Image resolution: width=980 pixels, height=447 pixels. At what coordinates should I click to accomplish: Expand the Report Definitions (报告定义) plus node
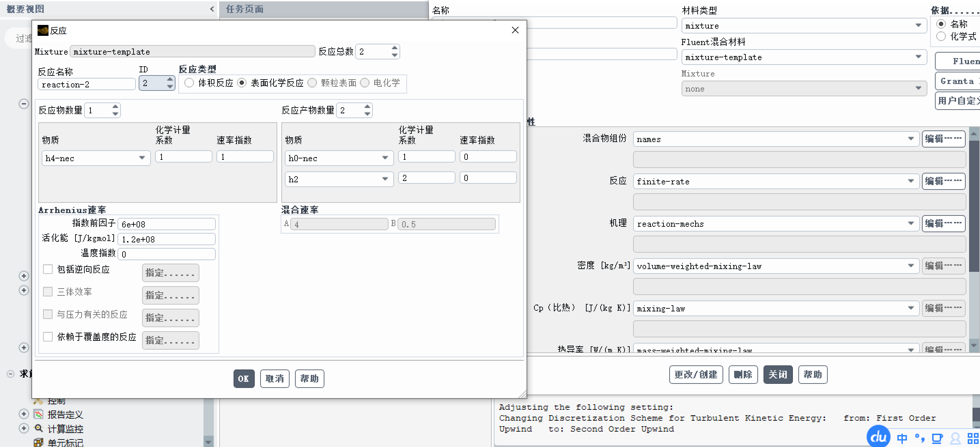pos(24,414)
